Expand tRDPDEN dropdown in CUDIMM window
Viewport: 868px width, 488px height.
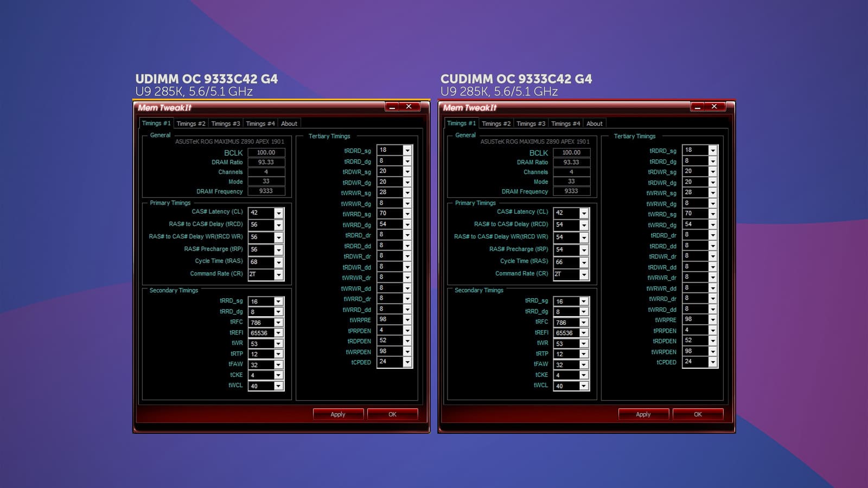click(x=713, y=341)
